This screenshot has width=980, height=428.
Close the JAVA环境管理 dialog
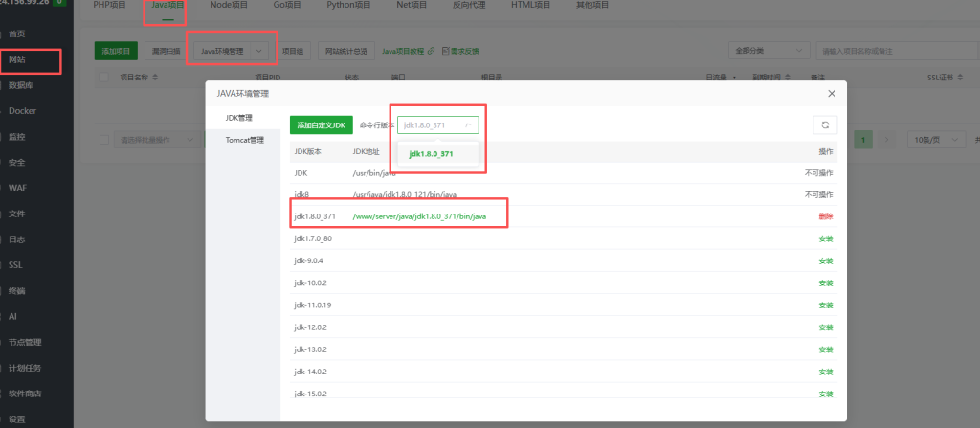coord(832,93)
